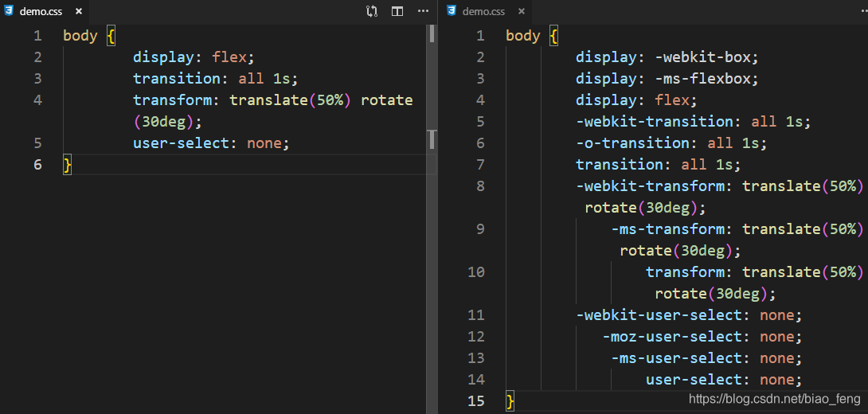Viewport: 868px width, 414px height.
Task: Click '-ms-user-select: none;' on line 13
Action: tap(706, 359)
